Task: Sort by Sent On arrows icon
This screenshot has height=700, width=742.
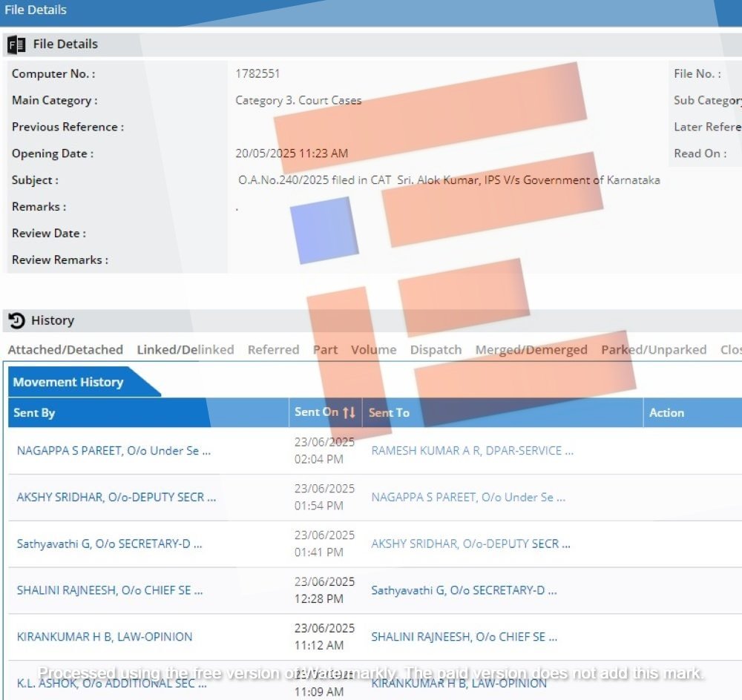Action: click(349, 412)
